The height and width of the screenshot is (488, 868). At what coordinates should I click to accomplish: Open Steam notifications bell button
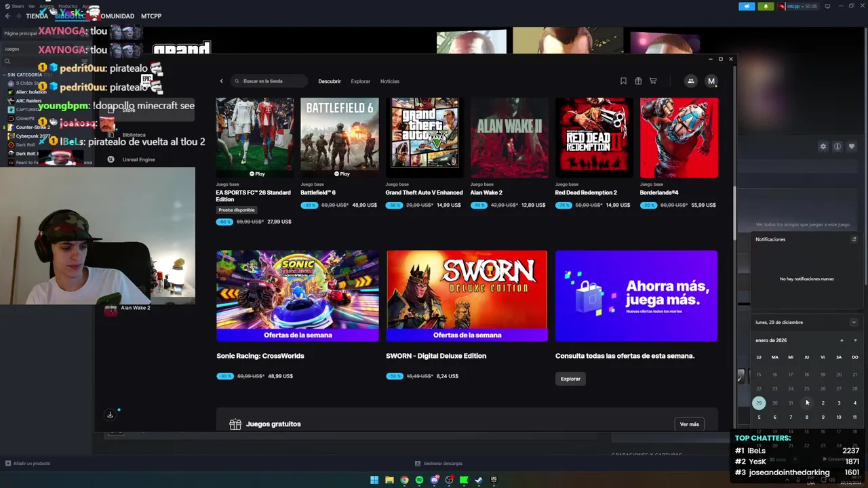click(766, 7)
